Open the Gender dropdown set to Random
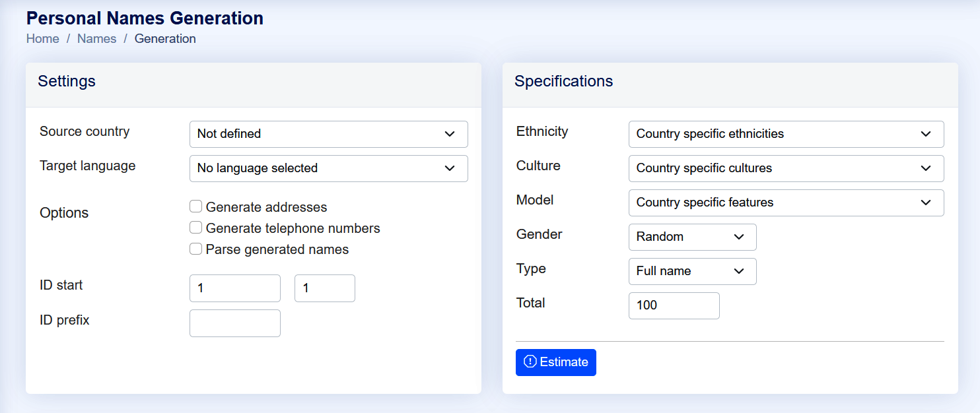980x413 pixels. (x=692, y=237)
